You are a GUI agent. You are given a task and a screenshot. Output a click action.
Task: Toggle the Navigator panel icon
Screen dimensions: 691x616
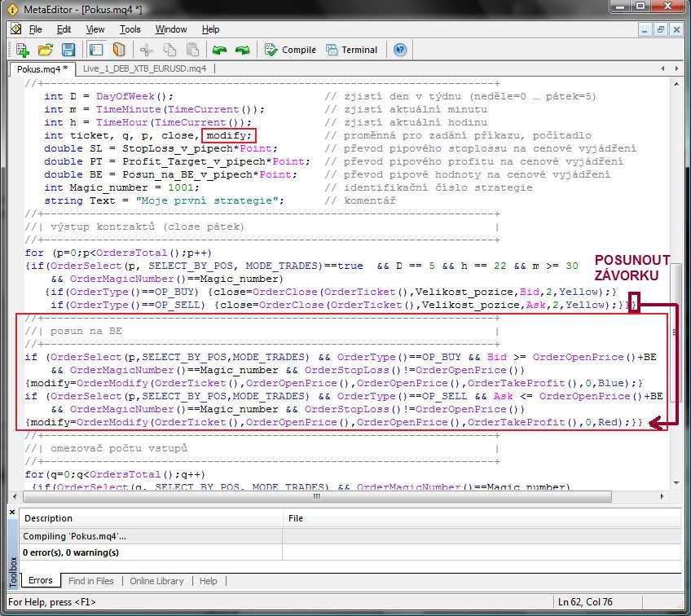[x=95, y=50]
